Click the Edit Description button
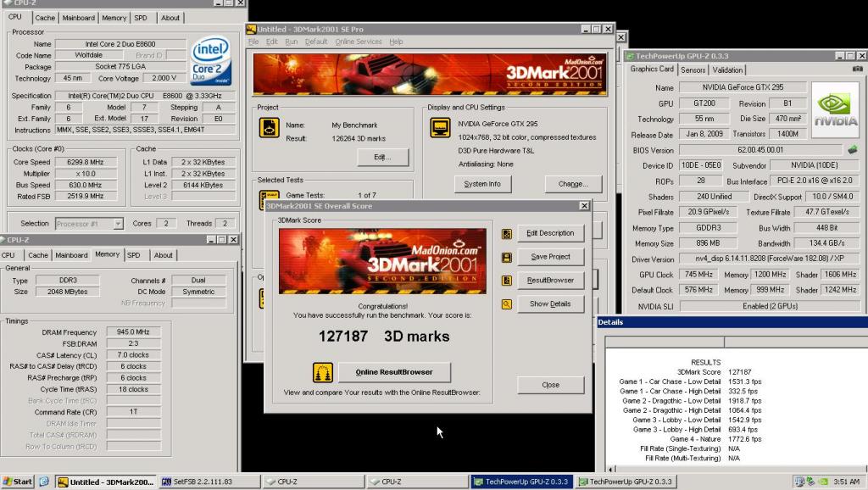 pos(550,234)
